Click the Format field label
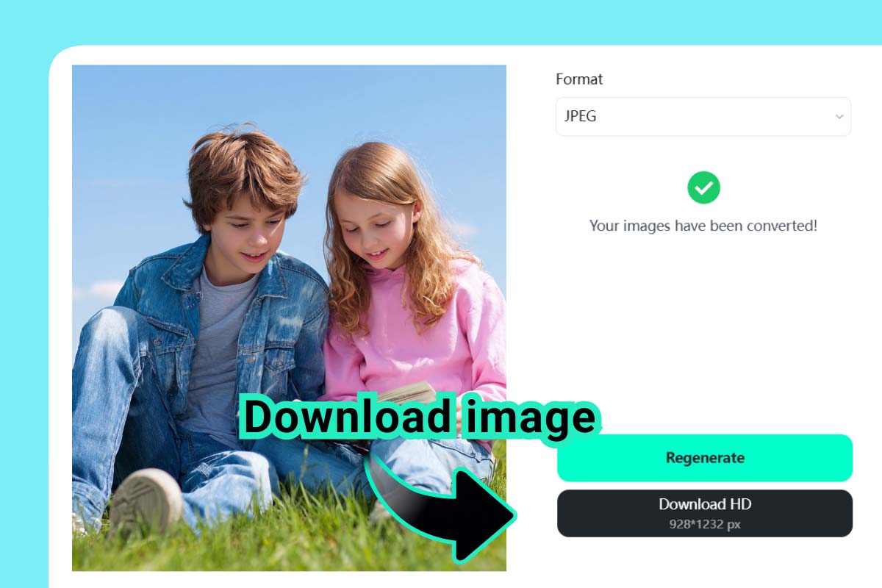882x588 pixels. pyautogui.click(x=580, y=79)
